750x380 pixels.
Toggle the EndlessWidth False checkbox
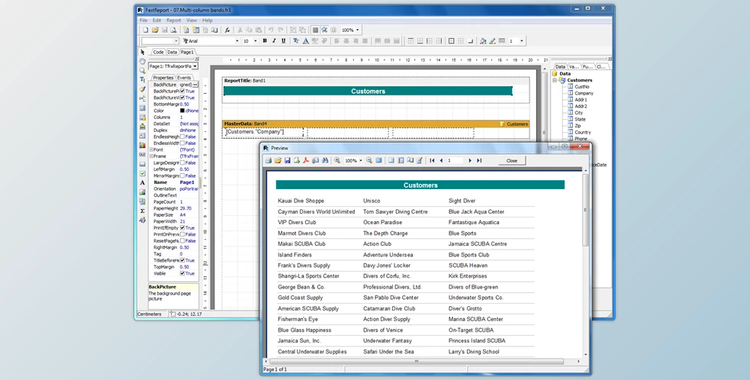click(182, 143)
